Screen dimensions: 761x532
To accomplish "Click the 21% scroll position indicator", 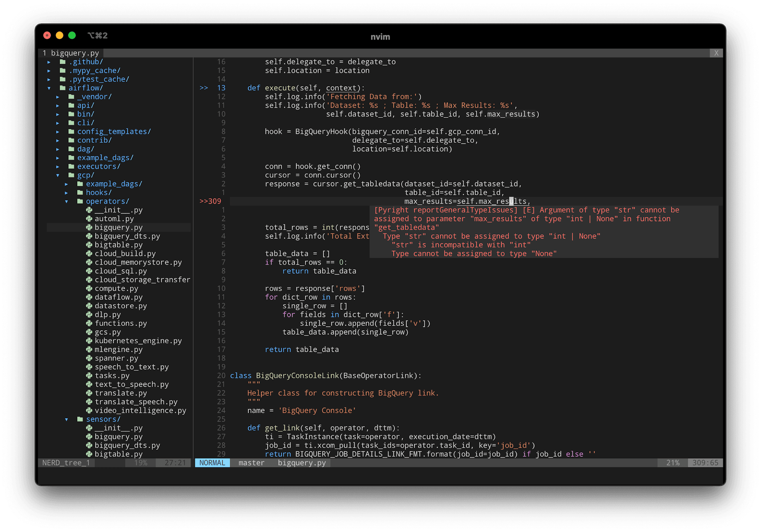I will [673, 462].
